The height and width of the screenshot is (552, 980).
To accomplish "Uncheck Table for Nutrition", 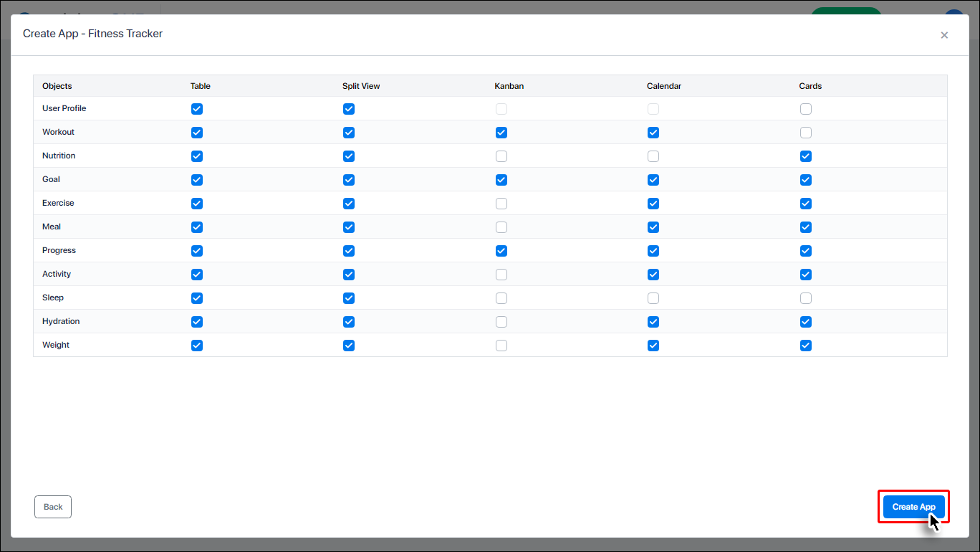I will point(197,156).
